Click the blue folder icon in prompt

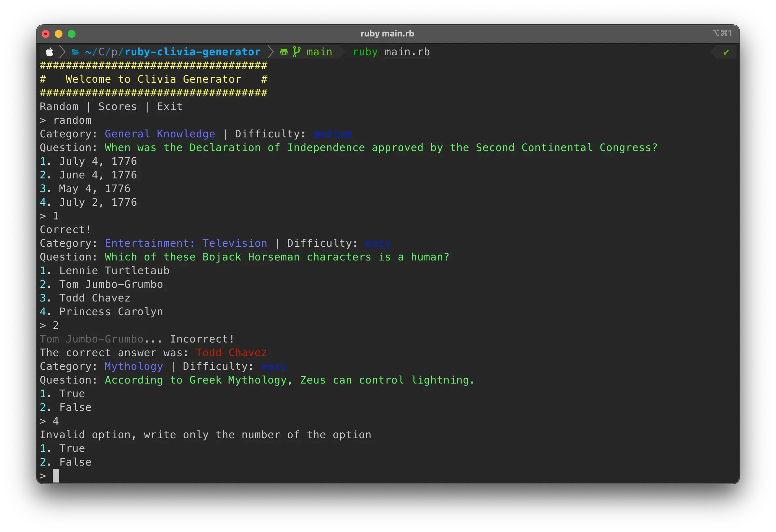click(76, 52)
